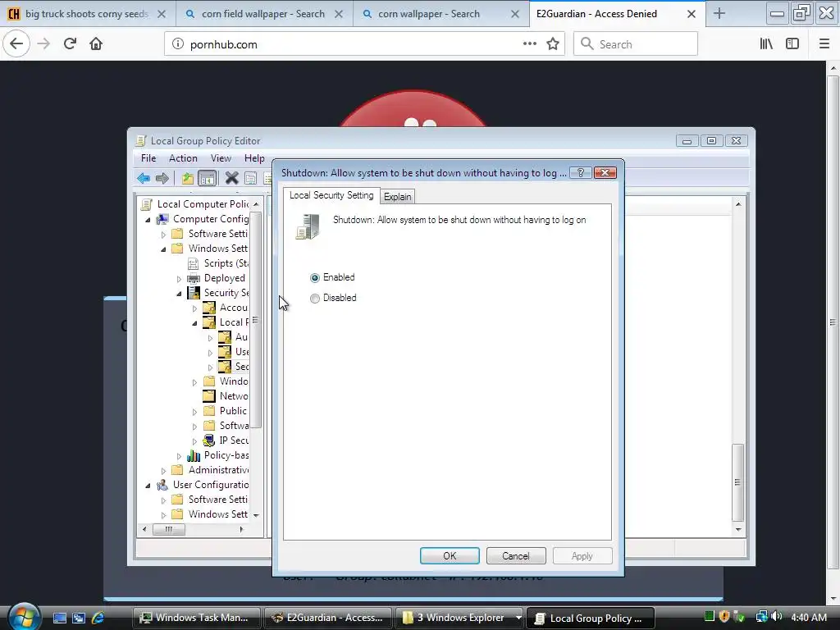
Task: Click the Firefox back arrow button
Action: [x=16, y=44]
